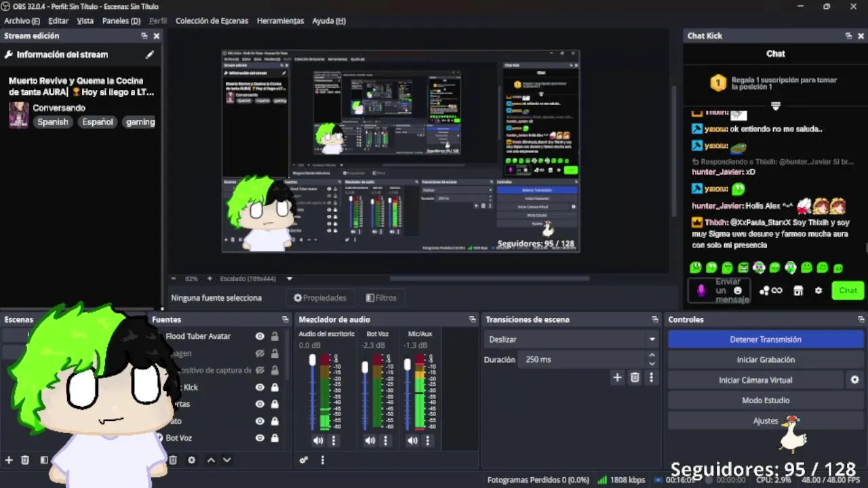The image size is (868, 488).
Task: Unlock the Bot Voz source
Action: pos(275,438)
